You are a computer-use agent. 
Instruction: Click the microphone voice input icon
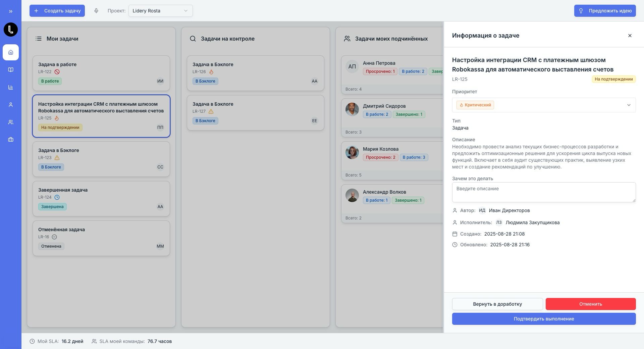pos(96,11)
